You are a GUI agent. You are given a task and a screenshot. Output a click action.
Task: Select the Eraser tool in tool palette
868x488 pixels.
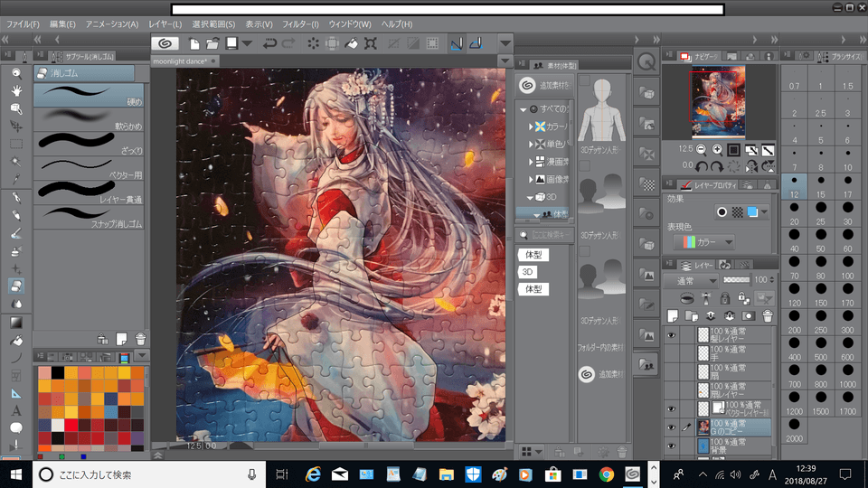pos(16,286)
